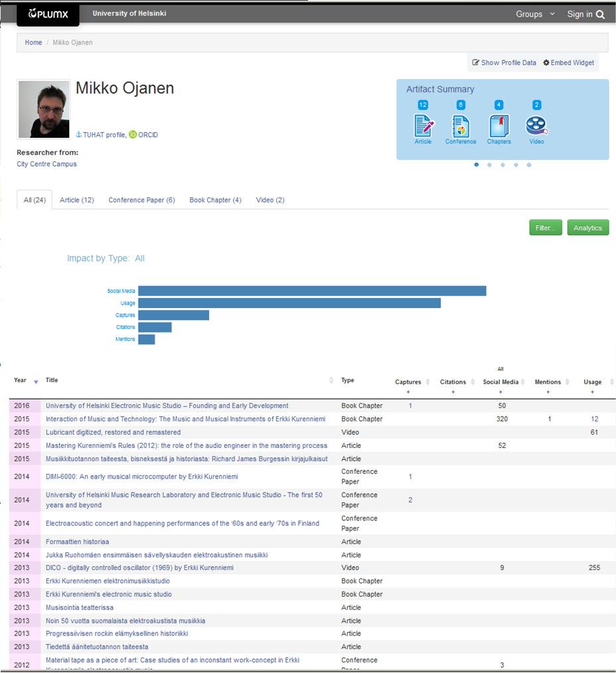Screen dimensions: 616x673
Task: Open 'DIMI-6000: An early musical microcomputer' paper
Action: [141, 477]
